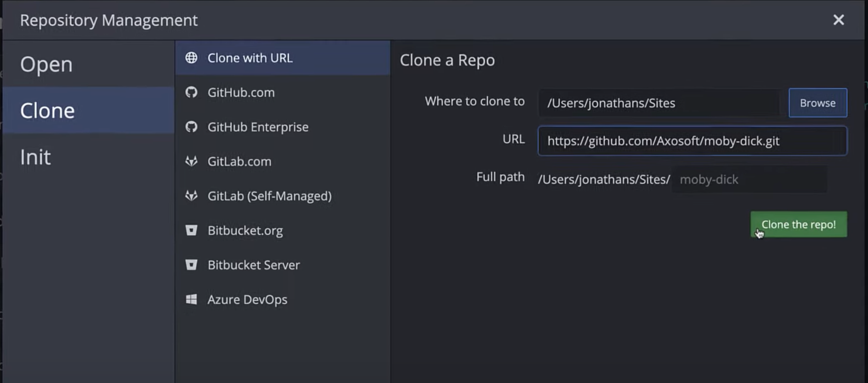This screenshot has width=868, height=383.
Task: Open the Open tab
Action: coord(88,64)
